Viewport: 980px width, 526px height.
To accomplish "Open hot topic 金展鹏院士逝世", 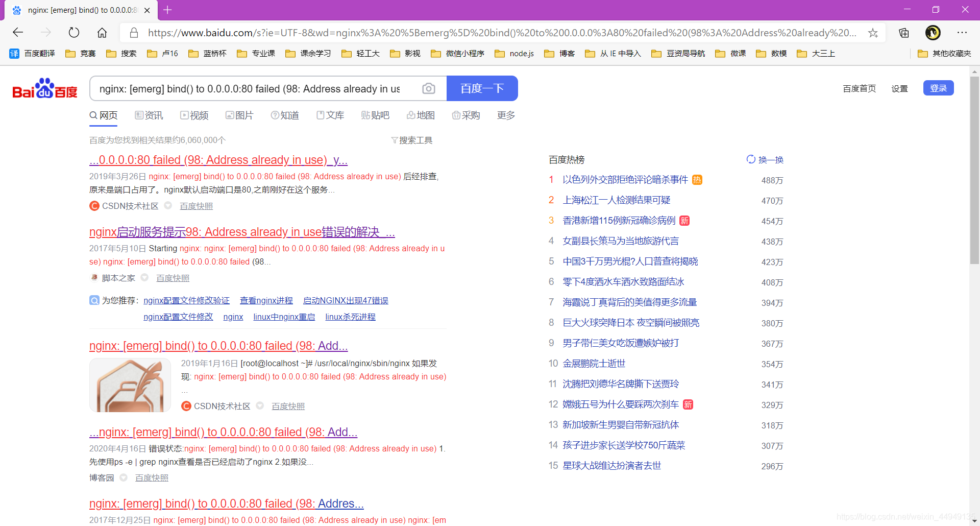I will (x=594, y=364).
